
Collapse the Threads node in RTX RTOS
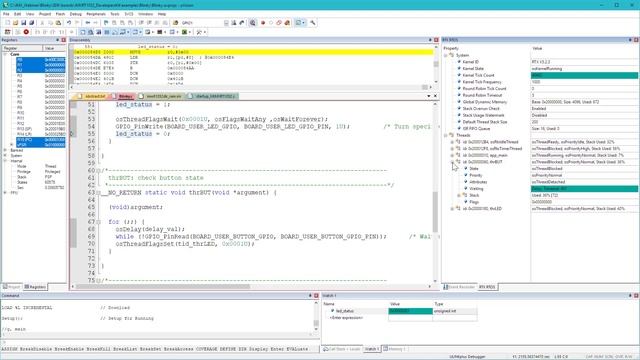tap(446, 135)
